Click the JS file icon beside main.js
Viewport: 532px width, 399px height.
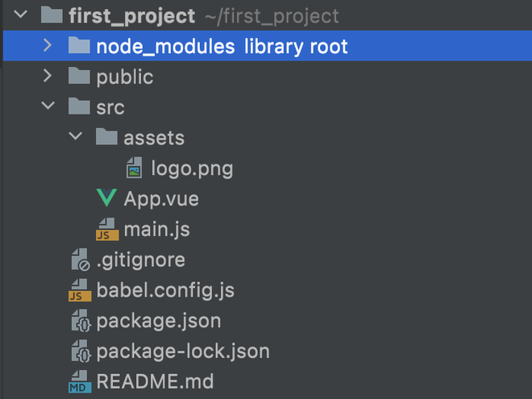click(106, 230)
